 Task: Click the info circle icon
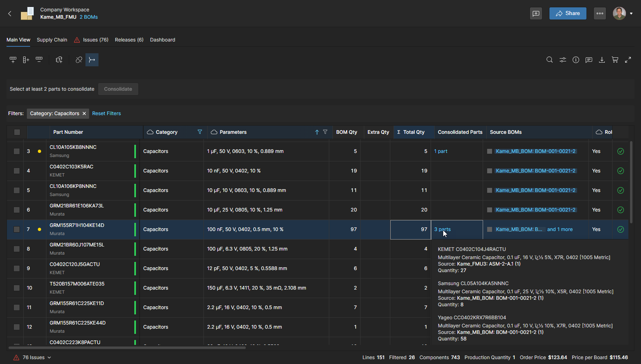coord(576,60)
